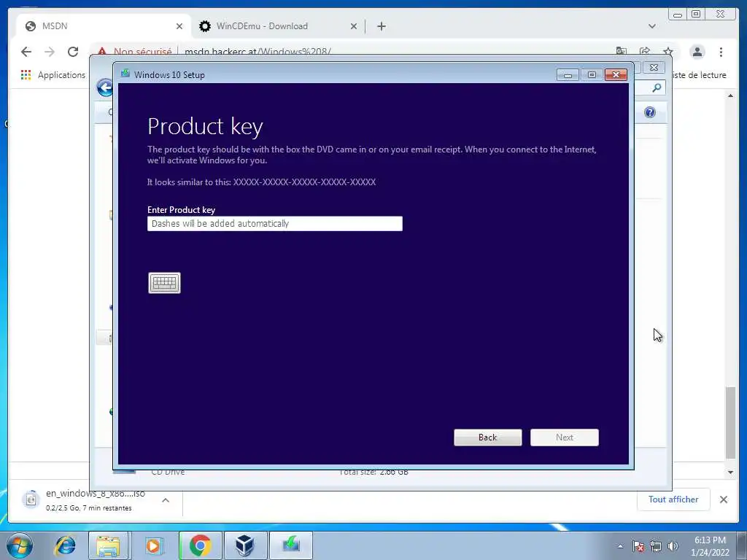Close the Windows 10 Setup window
This screenshot has height=560, width=747.
[x=616, y=75]
